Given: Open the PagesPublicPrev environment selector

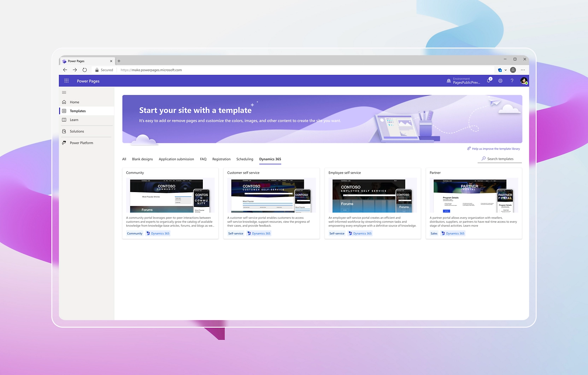Looking at the screenshot, I should tap(466, 81).
